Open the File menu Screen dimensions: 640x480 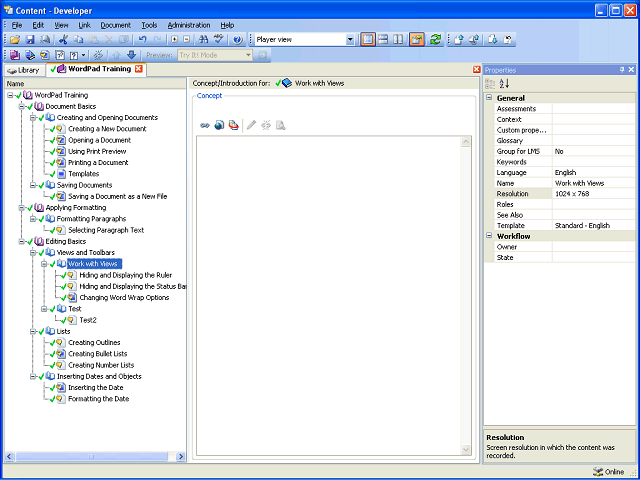17,25
